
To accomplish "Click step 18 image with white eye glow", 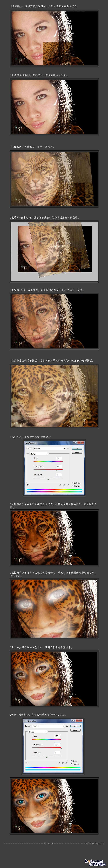I will [54, 609].
